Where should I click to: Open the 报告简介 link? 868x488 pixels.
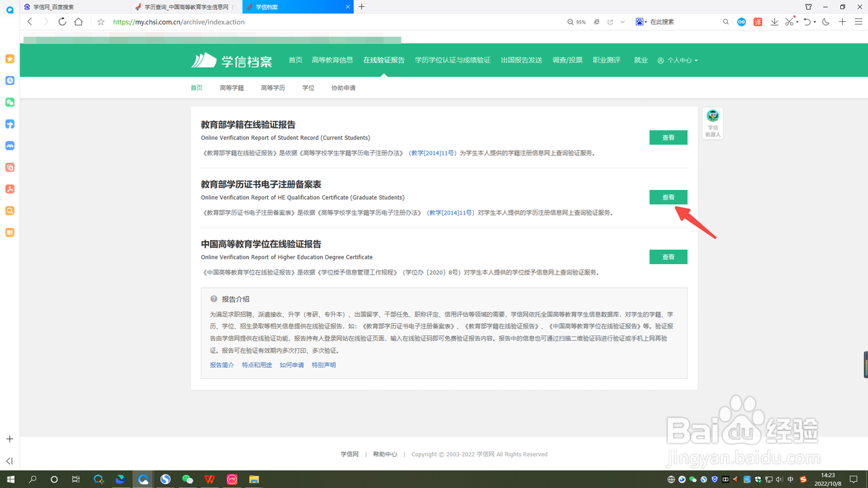tap(221, 364)
